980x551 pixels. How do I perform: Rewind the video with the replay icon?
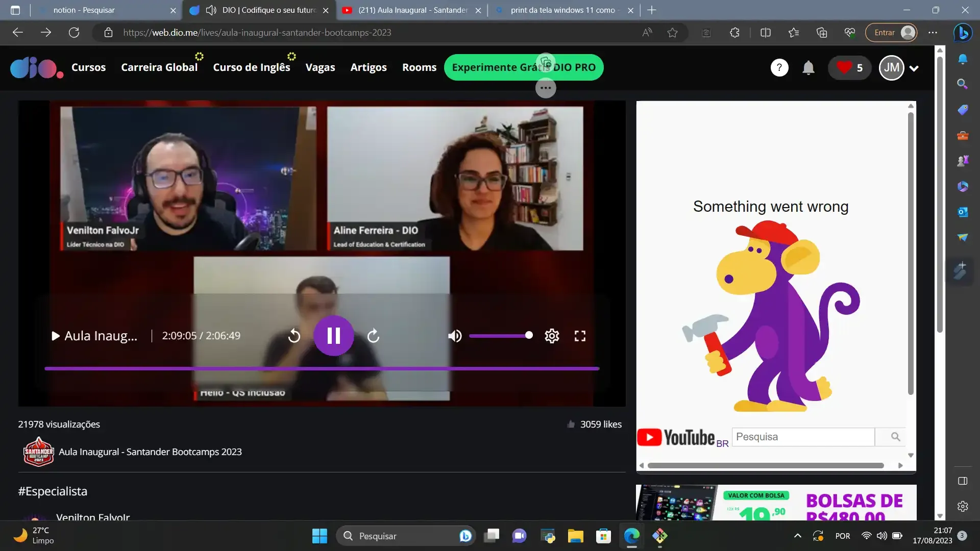[x=294, y=336]
